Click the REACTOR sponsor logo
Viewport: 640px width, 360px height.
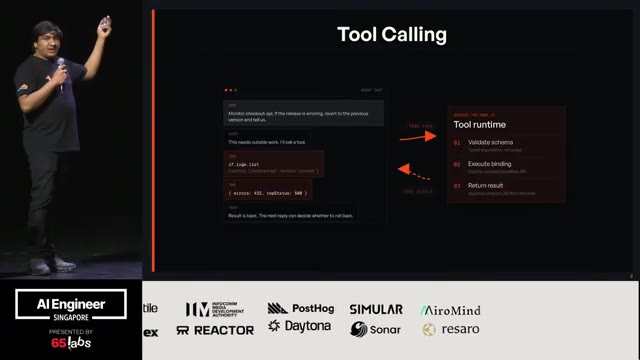(215, 330)
